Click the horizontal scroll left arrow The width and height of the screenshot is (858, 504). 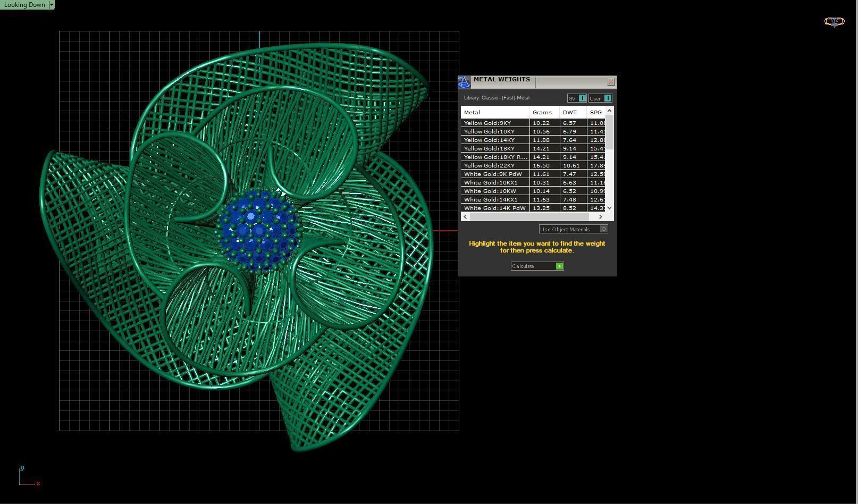[466, 217]
